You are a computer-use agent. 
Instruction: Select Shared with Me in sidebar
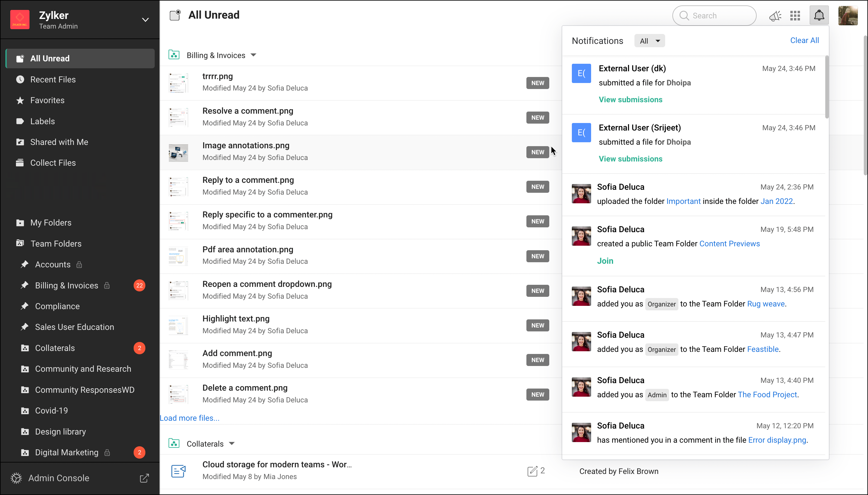pyautogui.click(x=59, y=142)
